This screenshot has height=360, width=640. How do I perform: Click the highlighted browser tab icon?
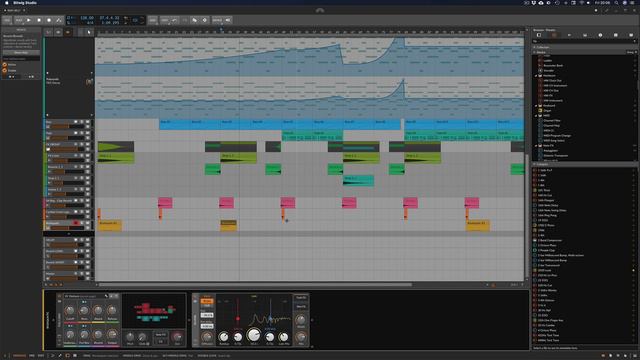click(554, 36)
